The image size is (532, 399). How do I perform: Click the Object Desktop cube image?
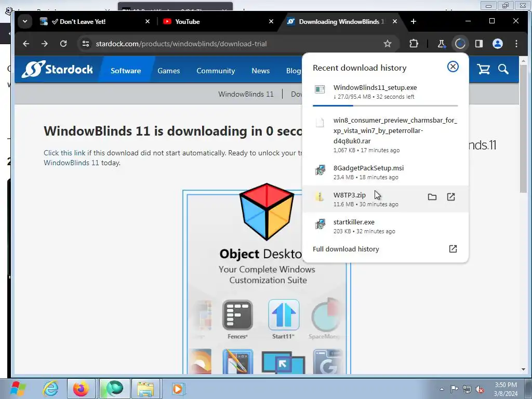click(267, 212)
